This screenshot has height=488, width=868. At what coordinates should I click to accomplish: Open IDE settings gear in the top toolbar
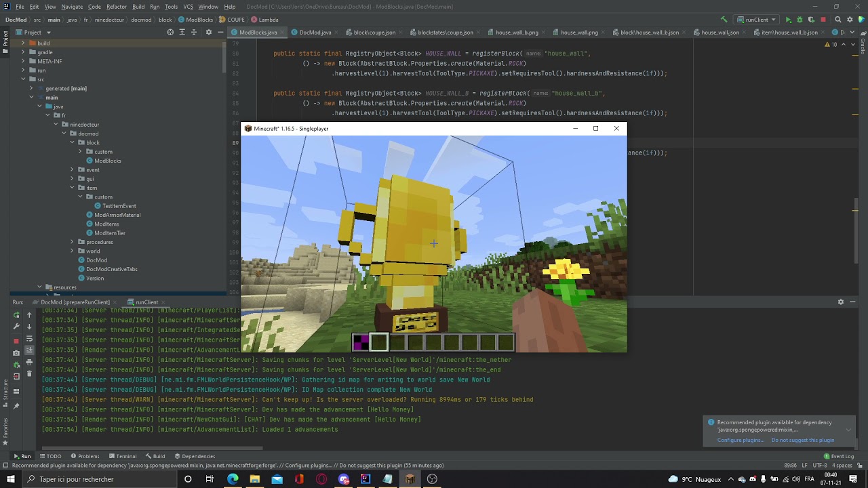pos(850,20)
